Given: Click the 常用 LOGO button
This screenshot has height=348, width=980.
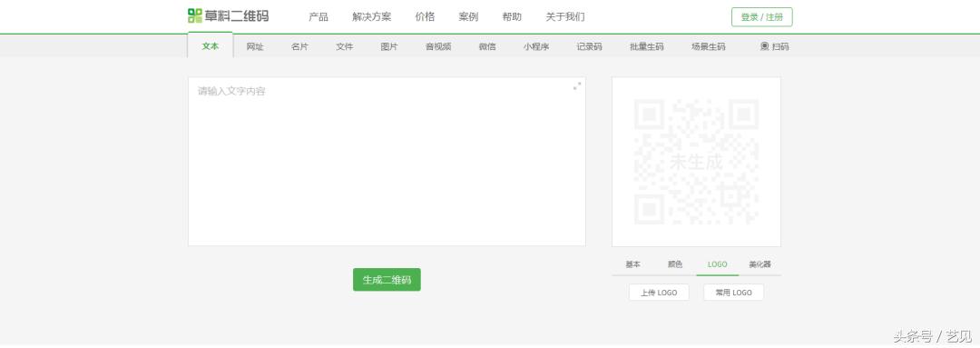Looking at the screenshot, I should 734,293.
